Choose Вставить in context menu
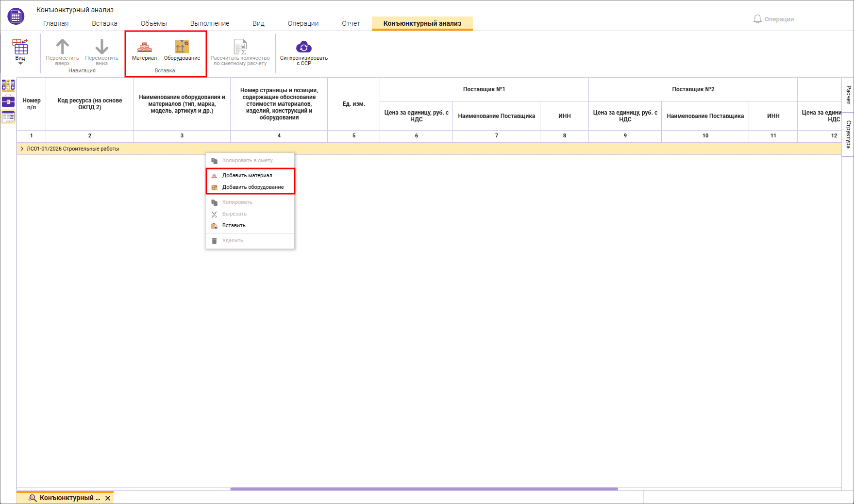Viewport: 854px width, 504px height. pyautogui.click(x=250, y=225)
